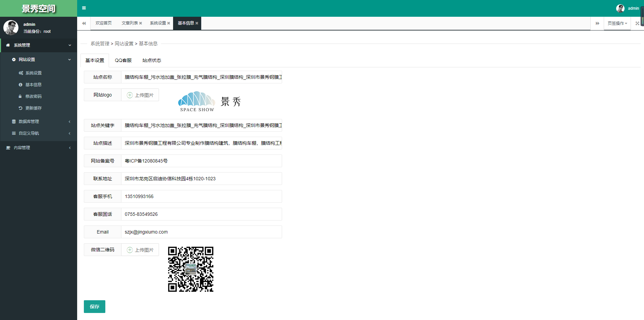This screenshot has height=320, width=644.
Task: Open the 页签操作 dropdown
Action: [617, 23]
